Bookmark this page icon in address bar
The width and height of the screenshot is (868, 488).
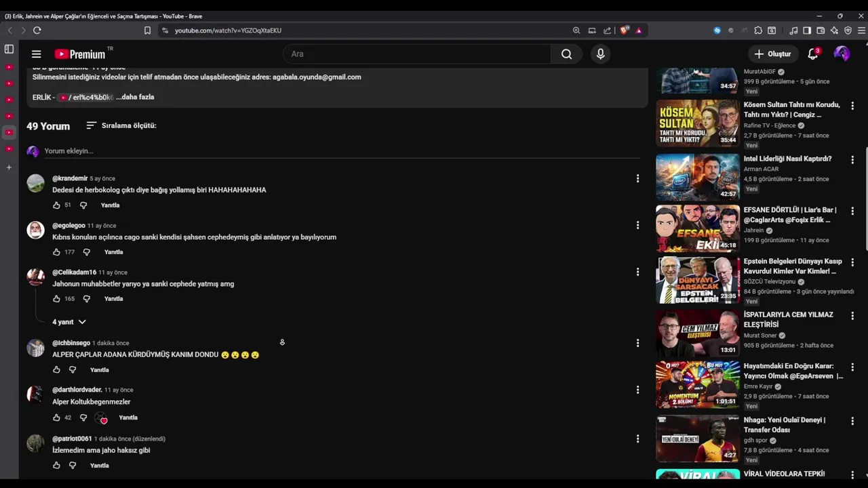click(x=147, y=30)
